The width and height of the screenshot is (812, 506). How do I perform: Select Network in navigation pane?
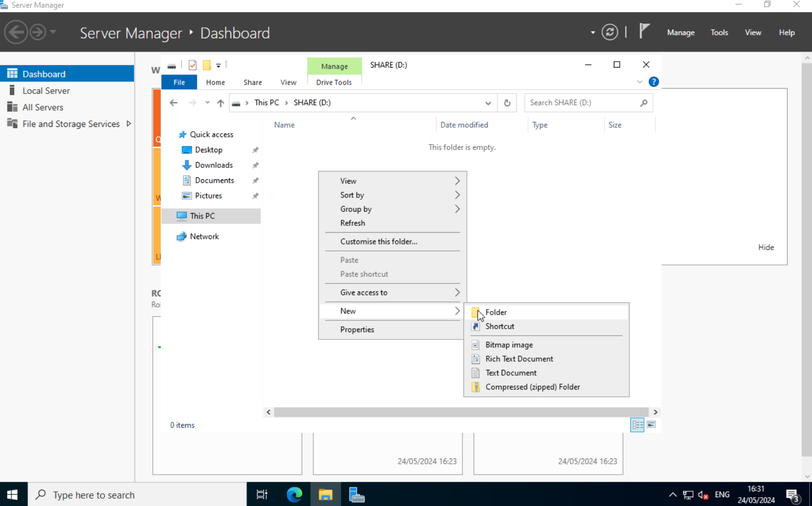204,236
